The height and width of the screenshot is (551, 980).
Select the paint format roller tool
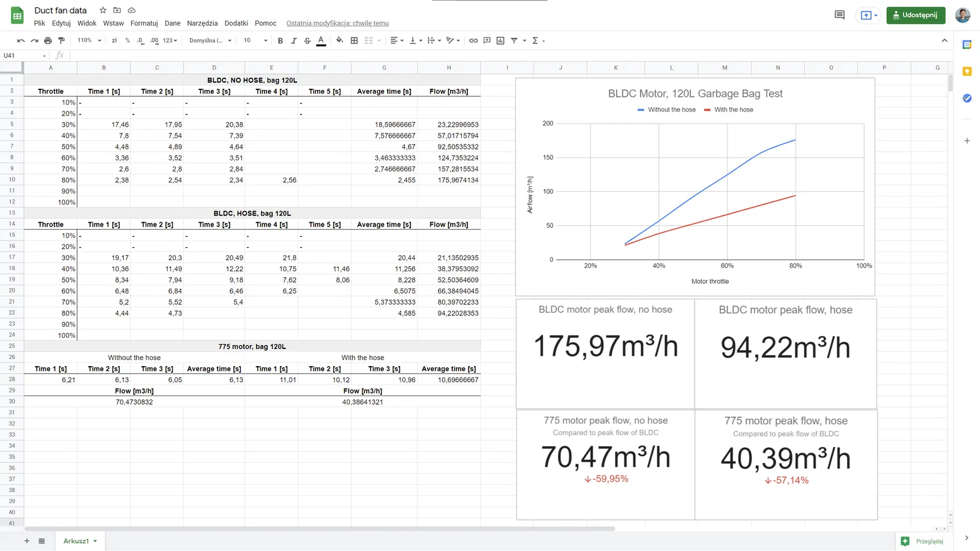[x=61, y=40]
